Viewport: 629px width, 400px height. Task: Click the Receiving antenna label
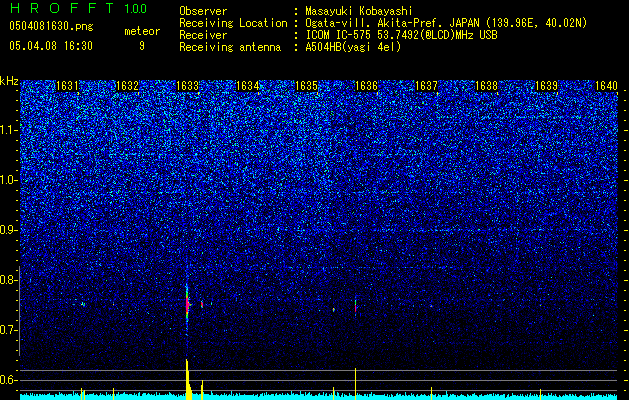pos(230,47)
